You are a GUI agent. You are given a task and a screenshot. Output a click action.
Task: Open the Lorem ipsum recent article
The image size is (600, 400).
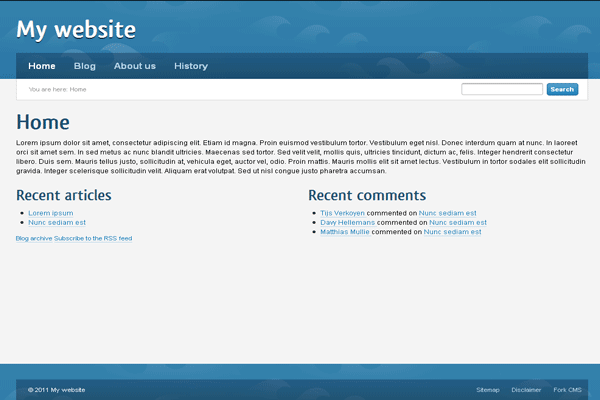[50, 213]
